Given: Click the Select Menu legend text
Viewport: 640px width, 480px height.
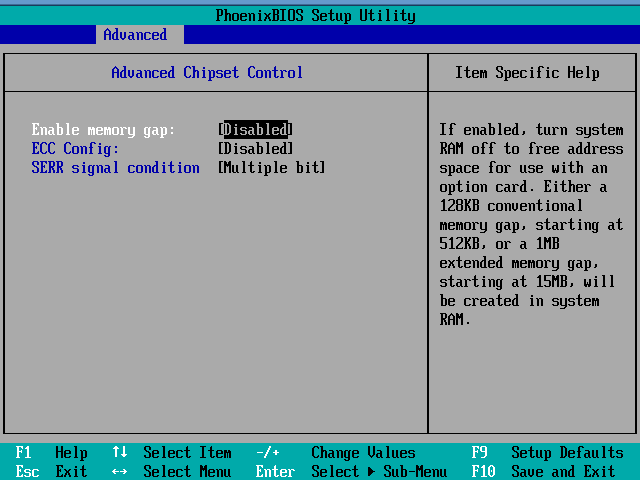Looking at the screenshot, I should pyautogui.click(x=187, y=471).
